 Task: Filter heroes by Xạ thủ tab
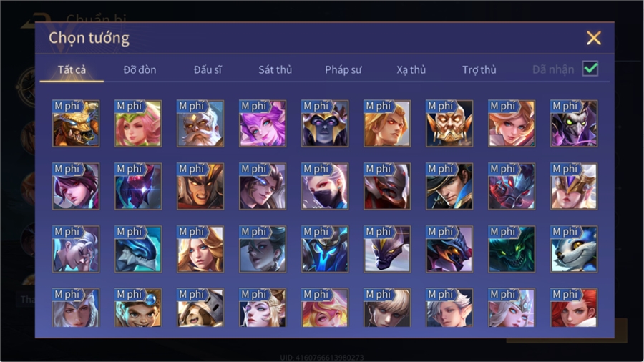411,70
